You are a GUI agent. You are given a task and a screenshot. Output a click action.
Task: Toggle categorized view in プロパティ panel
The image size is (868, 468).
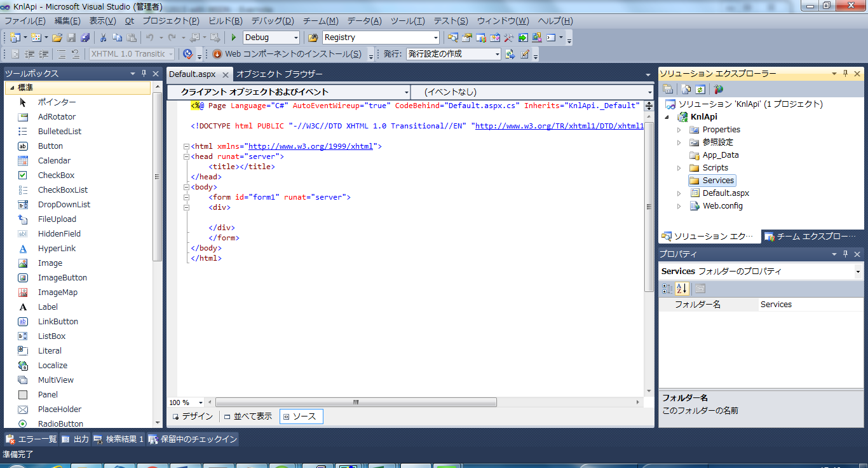tap(667, 289)
